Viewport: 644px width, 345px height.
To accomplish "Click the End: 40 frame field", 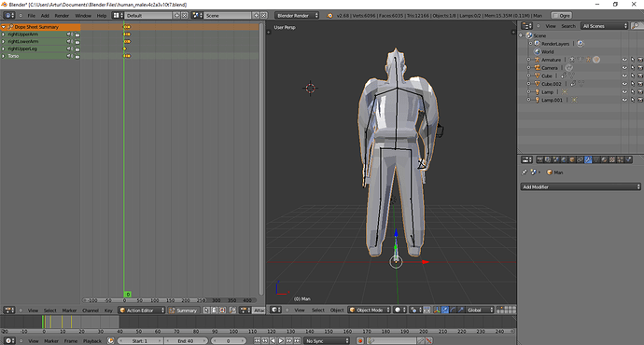I will pyautogui.click(x=186, y=340).
